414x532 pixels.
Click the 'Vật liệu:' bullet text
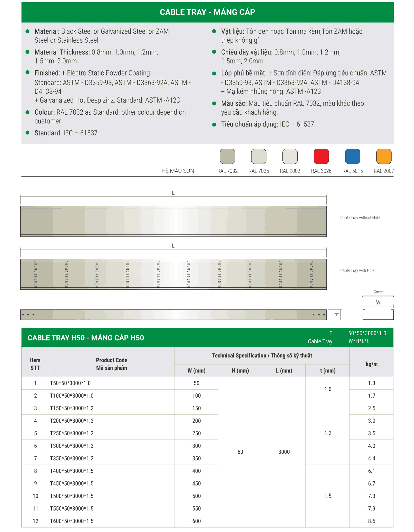click(x=292, y=36)
